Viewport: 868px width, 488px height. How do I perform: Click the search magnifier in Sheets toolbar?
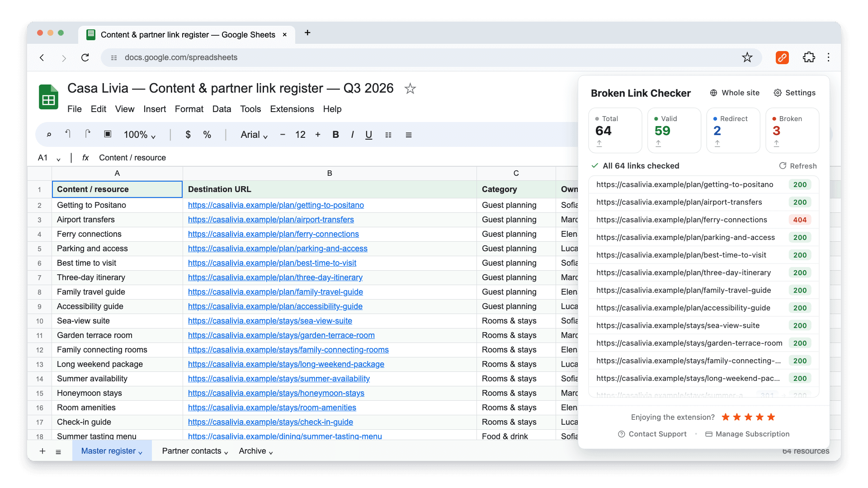point(49,135)
